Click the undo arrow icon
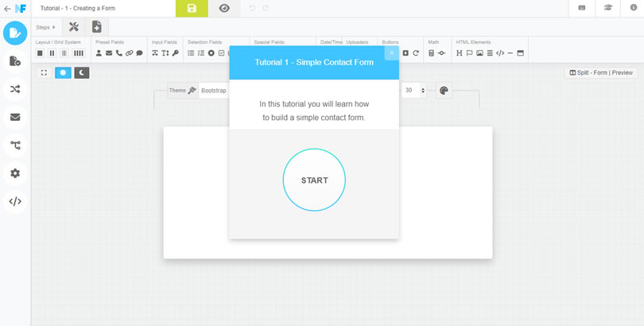This screenshot has width=644, height=326. click(x=252, y=8)
